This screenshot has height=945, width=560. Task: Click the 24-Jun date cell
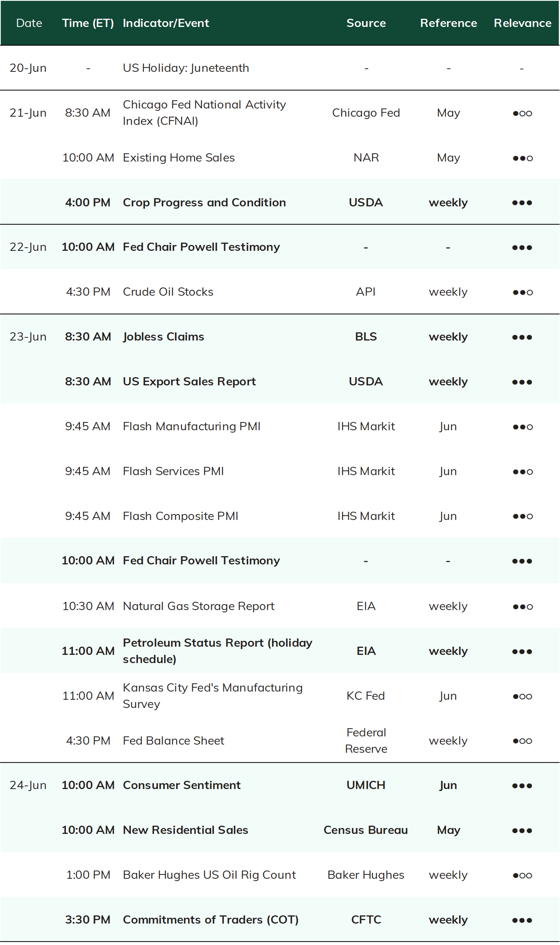coord(28,785)
